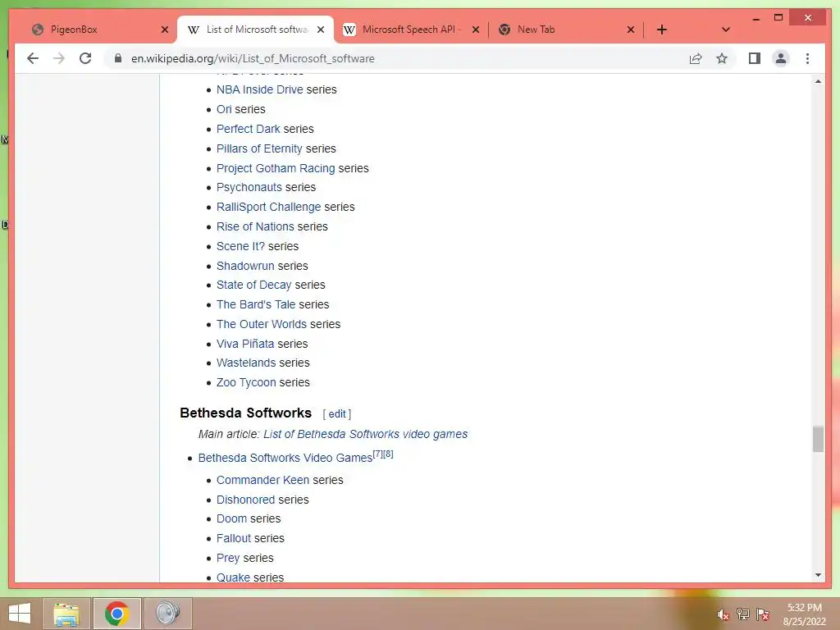Viewport: 840px width, 630px height.
Task: Jump to citation reference [7]
Action: [377, 454]
